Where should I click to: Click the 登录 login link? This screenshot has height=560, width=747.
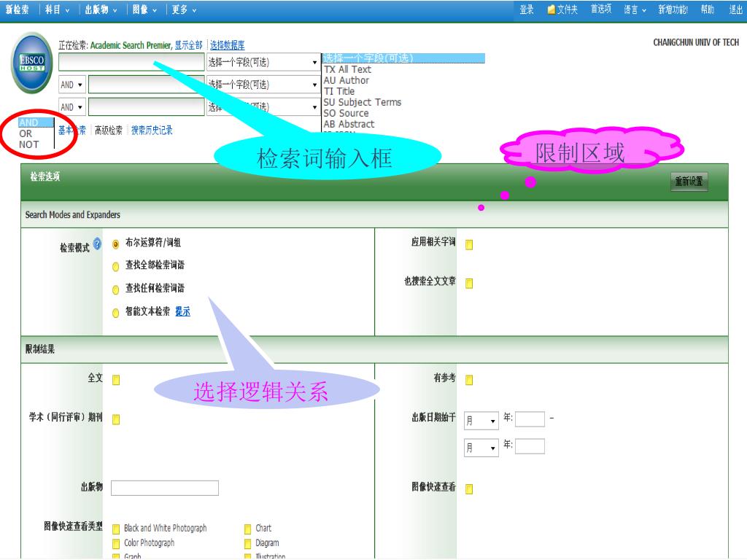click(x=527, y=9)
